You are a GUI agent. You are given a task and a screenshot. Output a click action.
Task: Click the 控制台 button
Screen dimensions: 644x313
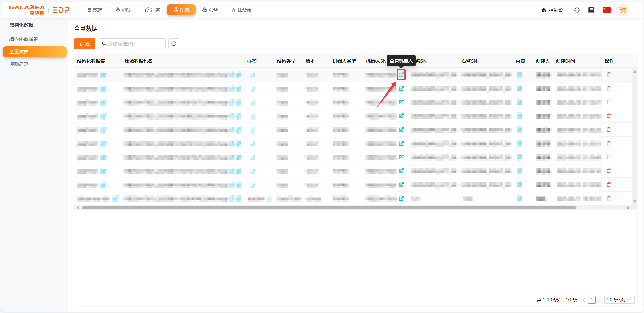coord(552,10)
